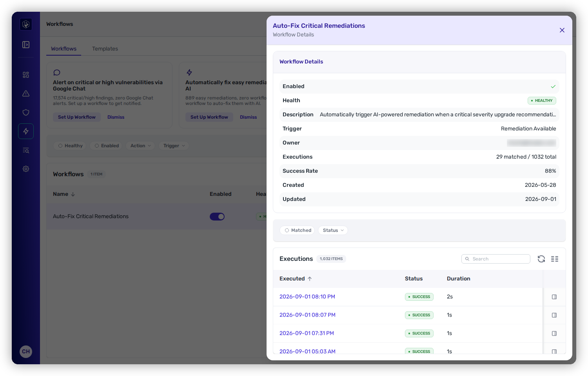Open the alerts triangle icon in sidebar
The image size is (588, 376).
(26, 94)
